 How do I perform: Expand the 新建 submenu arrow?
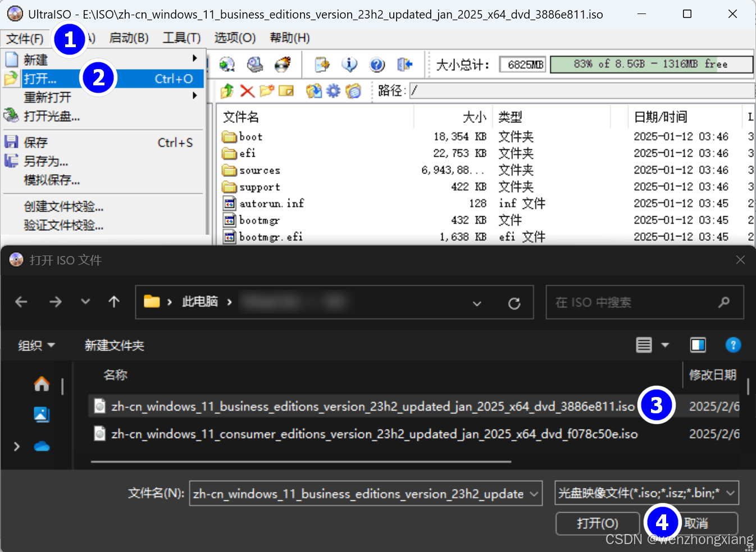195,58
